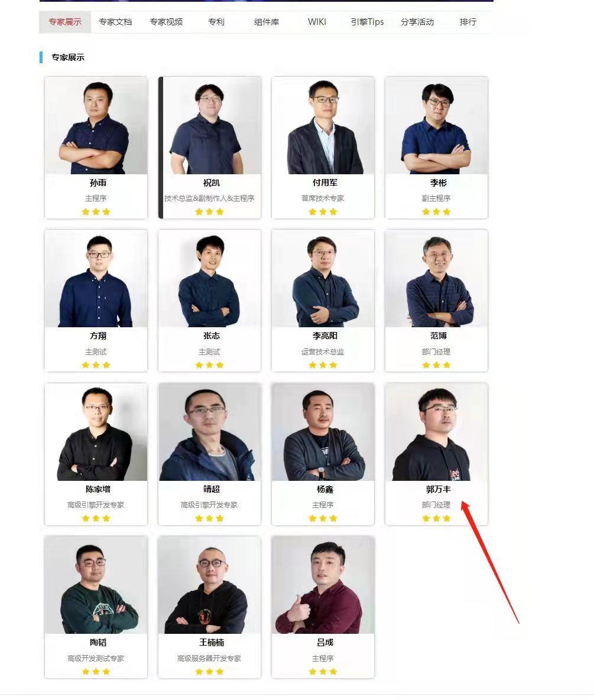
Task: Select 李彬's portrait thumbnail
Action: point(436,125)
